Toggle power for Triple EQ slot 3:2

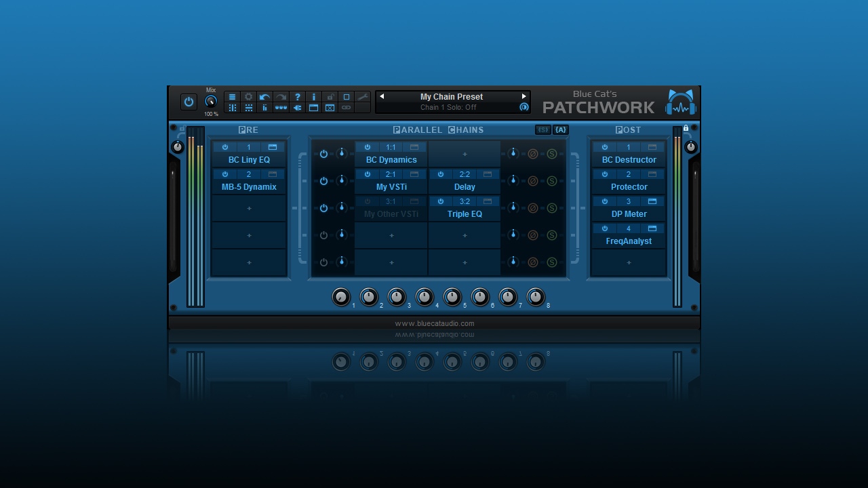(x=441, y=201)
